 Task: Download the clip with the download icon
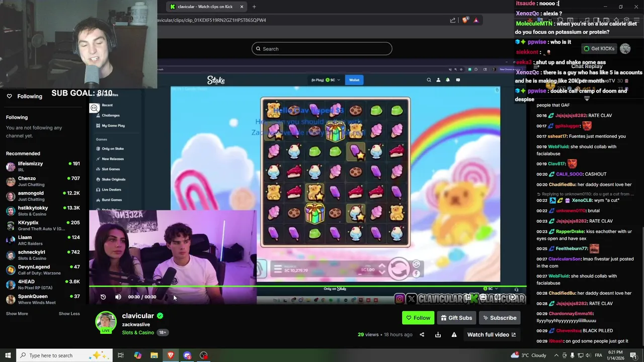pyautogui.click(x=438, y=334)
